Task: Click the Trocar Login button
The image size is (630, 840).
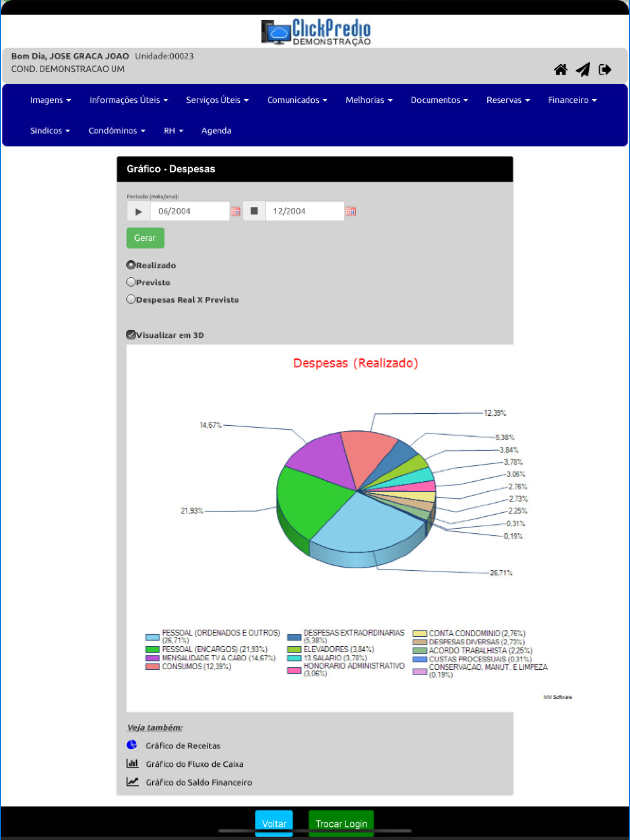Action: (x=341, y=823)
